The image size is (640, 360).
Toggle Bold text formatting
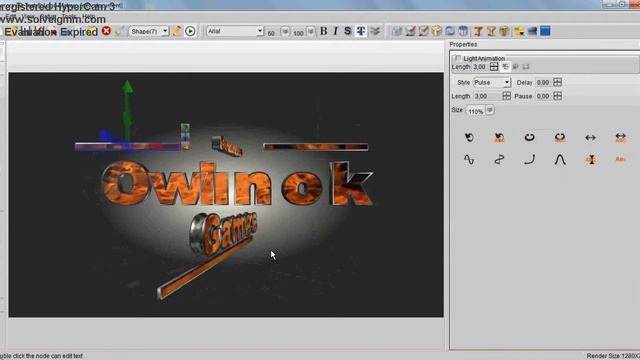324,31
